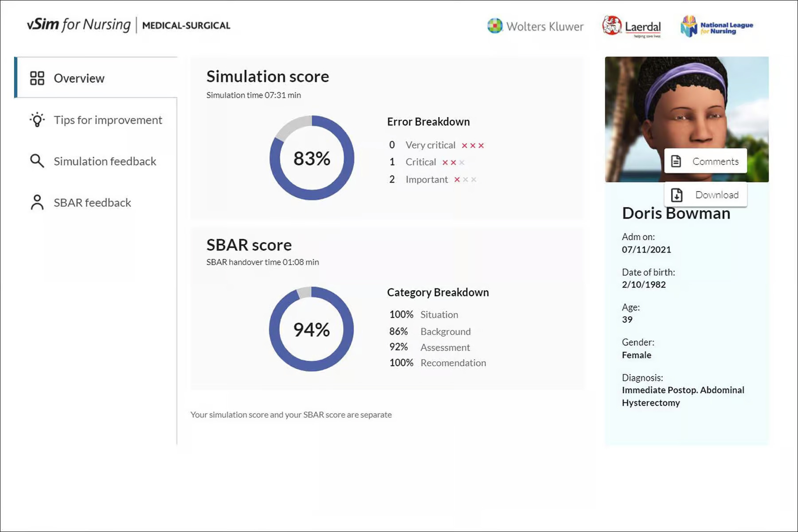The width and height of the screenshot is (798, 532).
Task: Click the Wolters Kluwer logo
Action: (x=535, y=26)
